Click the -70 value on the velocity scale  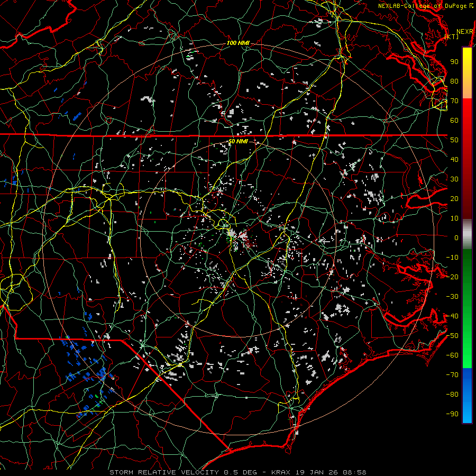(452, 375)
